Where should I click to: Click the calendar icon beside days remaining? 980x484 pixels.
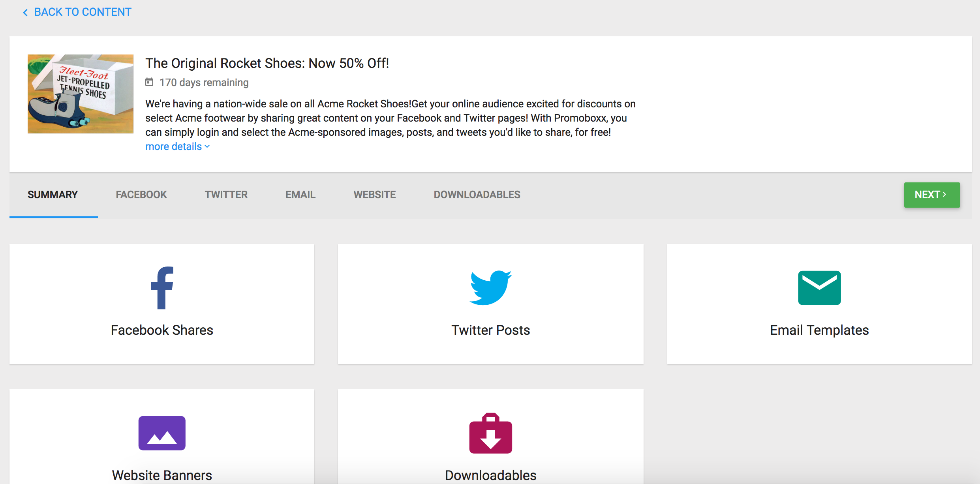[149, 82]
